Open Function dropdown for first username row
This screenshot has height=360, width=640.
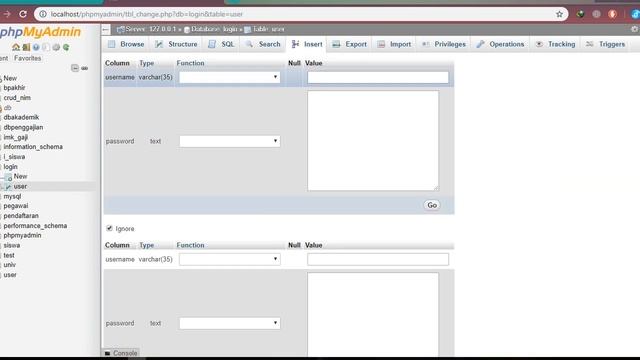[229, 77]
